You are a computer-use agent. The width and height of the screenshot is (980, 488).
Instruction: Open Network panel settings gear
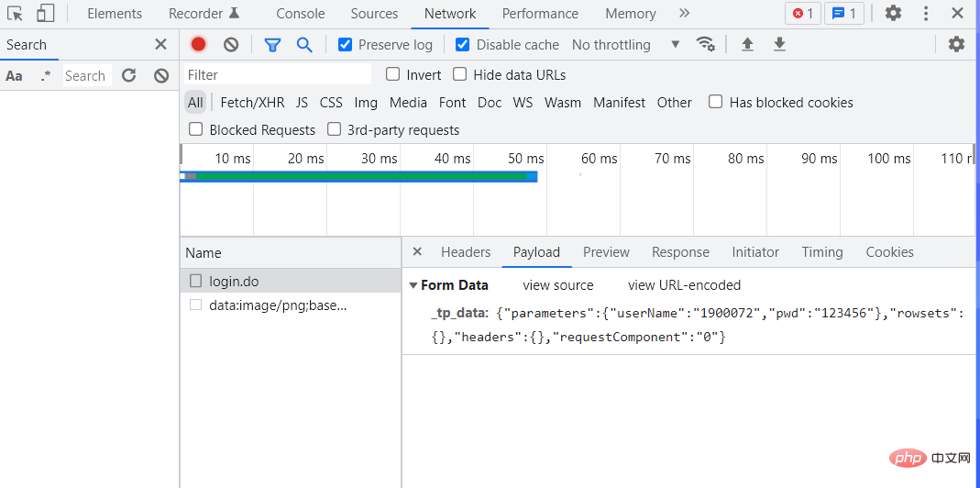tap(957, 44)
